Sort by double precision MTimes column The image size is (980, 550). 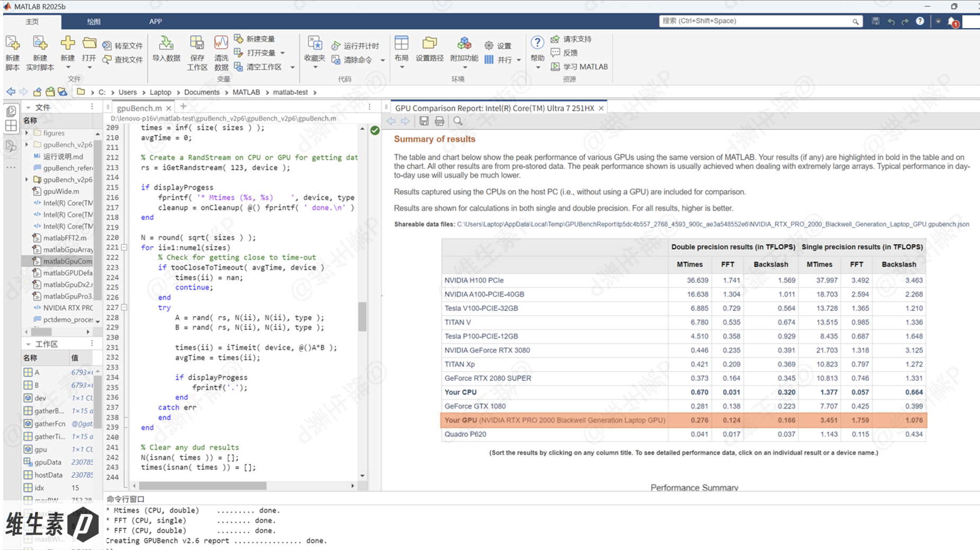689,264
